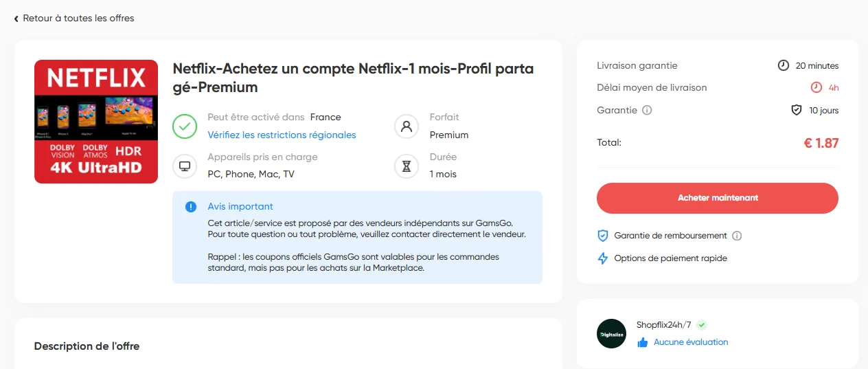
Task: Click the Garantie de remboursement shield icon
Action: click(x=603, y=236)
